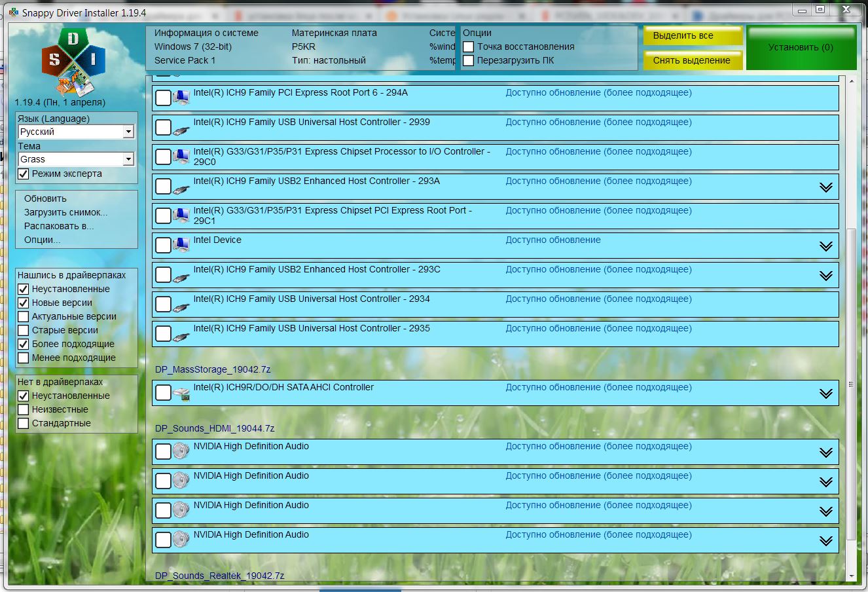The image size is (868, 592).
Task: Click the green 'Установить (0)' button
Action: tap(801, 47)
